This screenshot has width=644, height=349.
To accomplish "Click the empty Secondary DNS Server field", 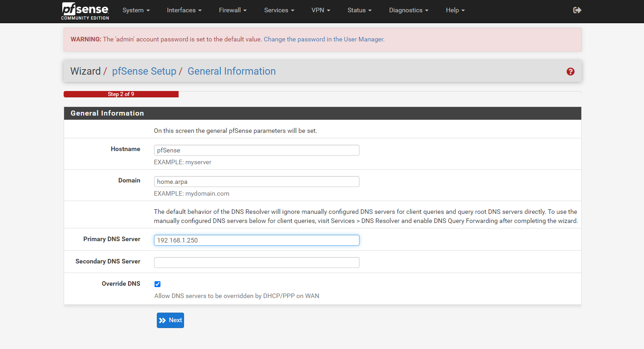I will pos(256,263).
